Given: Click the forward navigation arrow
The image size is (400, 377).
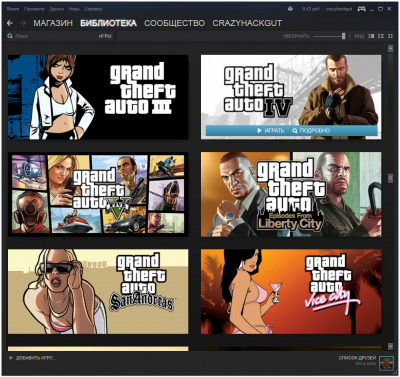Looking at the screenshot, I should [23, 23].
